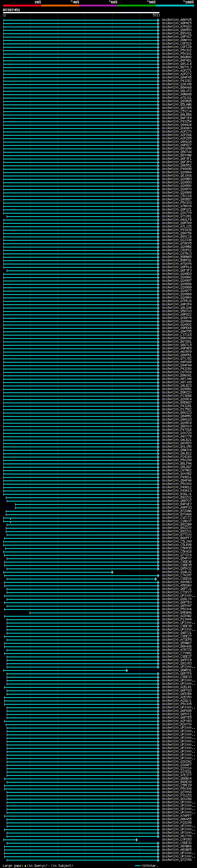Viewport: 197px width, 868px height.
Task: Select UniRef100_B8LRR6 label
Action: 177,115
